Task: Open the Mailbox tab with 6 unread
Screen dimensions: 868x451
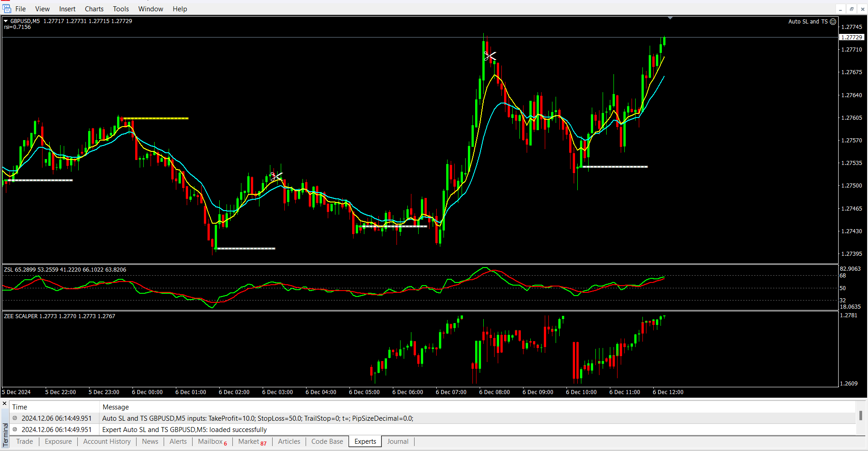Action: 212,442
